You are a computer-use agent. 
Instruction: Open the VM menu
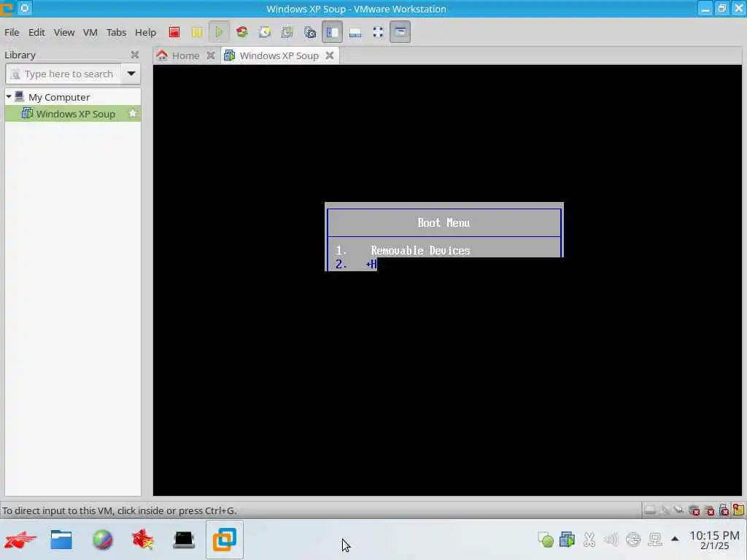(x=90, y=32)
